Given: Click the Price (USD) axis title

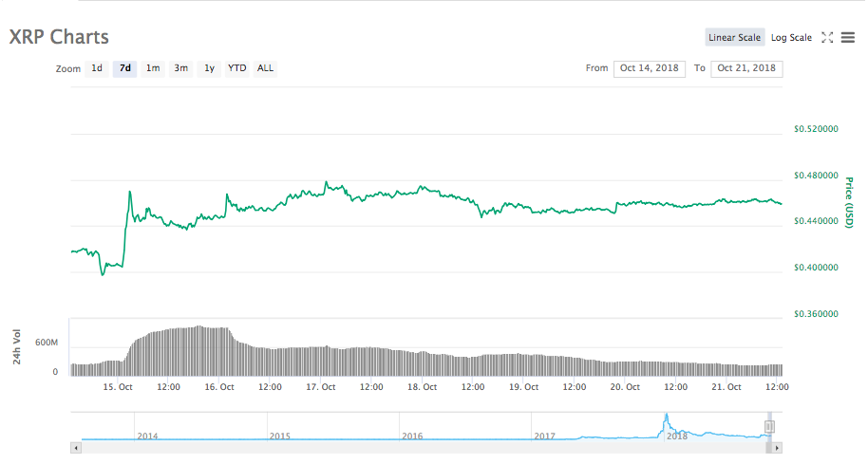Looking at the screenshot, I should [x=849, y=202].
